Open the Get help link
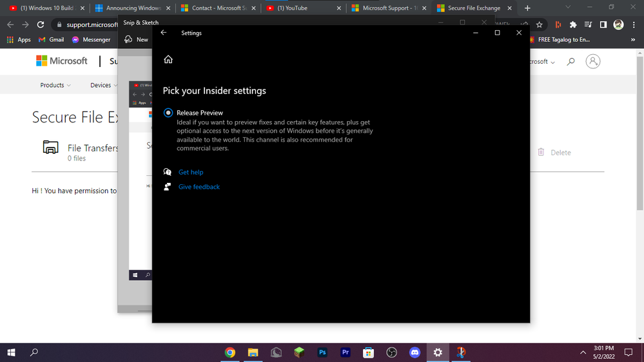This screenshot has height=362, width=644. (x=191, y=172)
